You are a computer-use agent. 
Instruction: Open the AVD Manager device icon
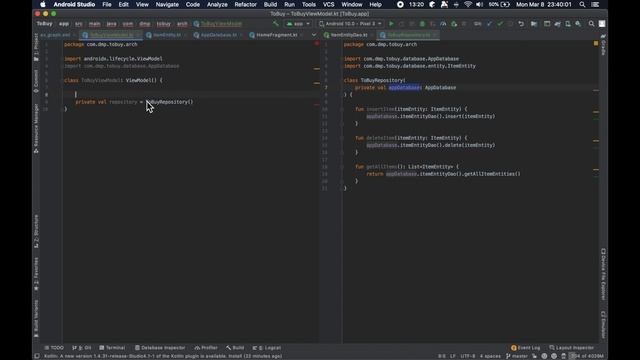pyautogui.click(x=568, y=24)
